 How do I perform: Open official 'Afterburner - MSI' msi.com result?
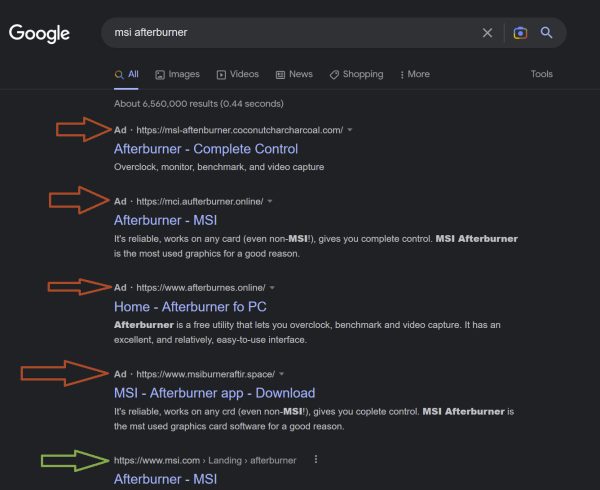tap(165, 479)
